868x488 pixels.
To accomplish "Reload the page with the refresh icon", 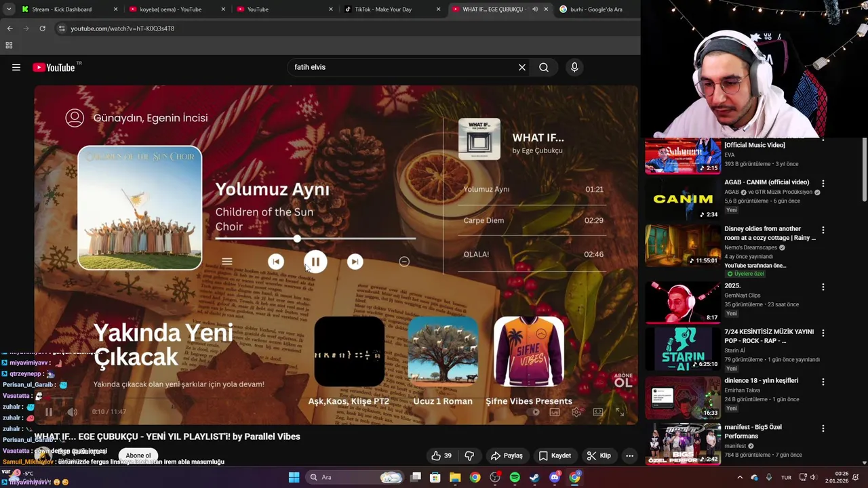I will pos(42,28).
